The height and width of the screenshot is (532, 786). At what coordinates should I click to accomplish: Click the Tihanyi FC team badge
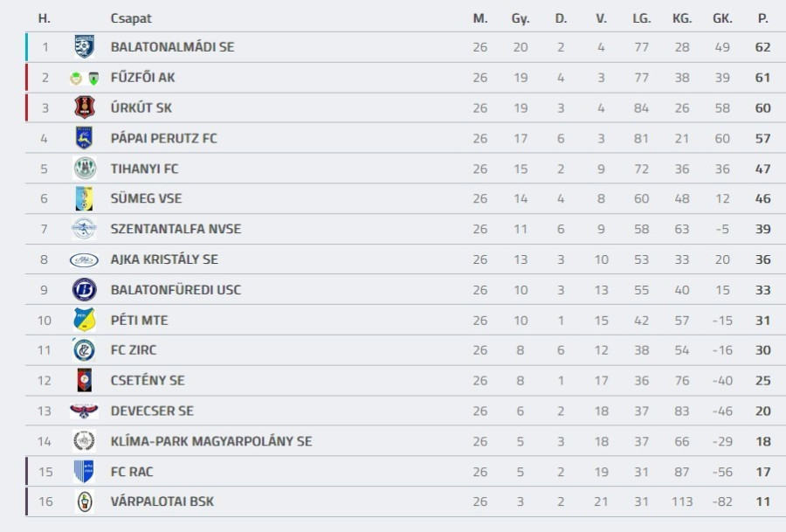84,169
